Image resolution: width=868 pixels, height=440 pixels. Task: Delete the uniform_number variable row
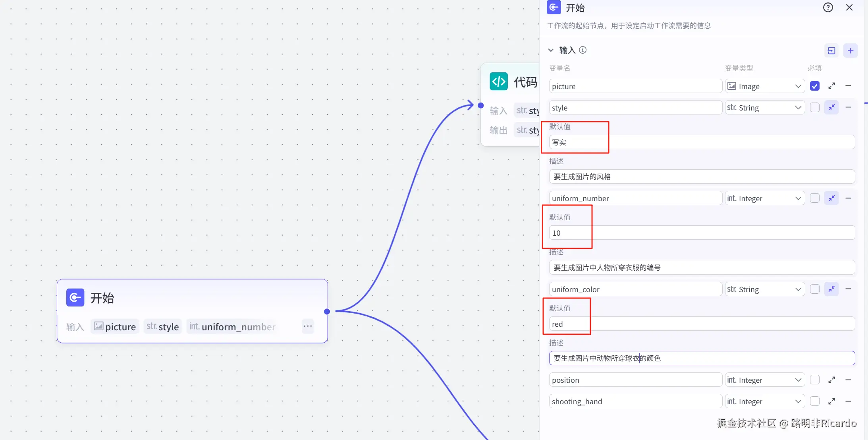(x=849, y=198)
